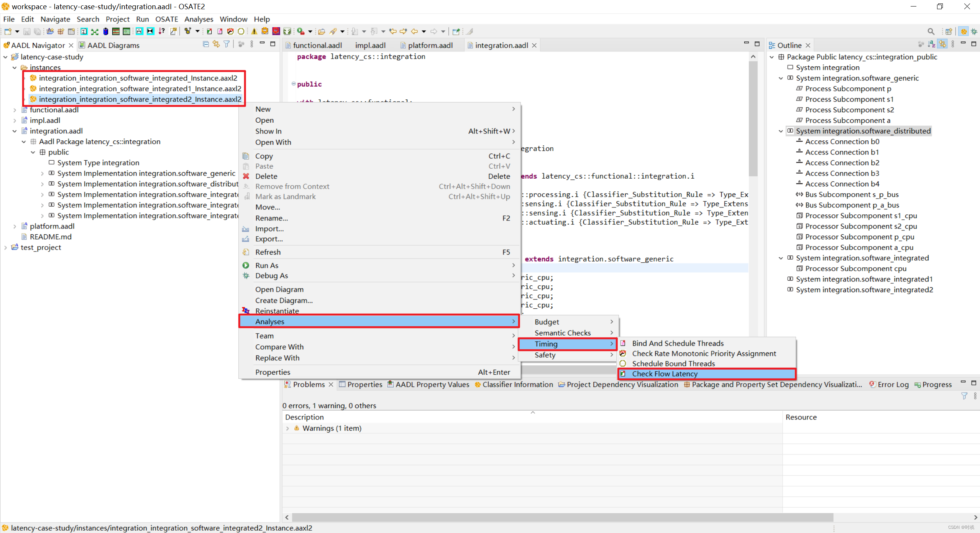The height and width of the screenshot is (533, 980).
Task: Collapse System integration.software_distributed in Outline
Action: click(x=781, y=131)
